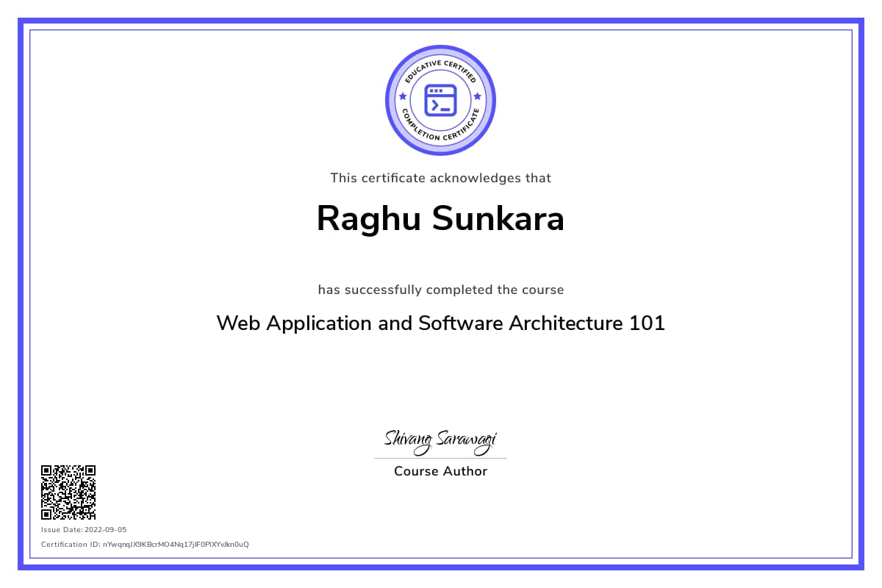Image resolution: width=882 pixels, height=588 pixels.
Task: Click 'This certificate acknowledges that' text
Action: (440, 178)
